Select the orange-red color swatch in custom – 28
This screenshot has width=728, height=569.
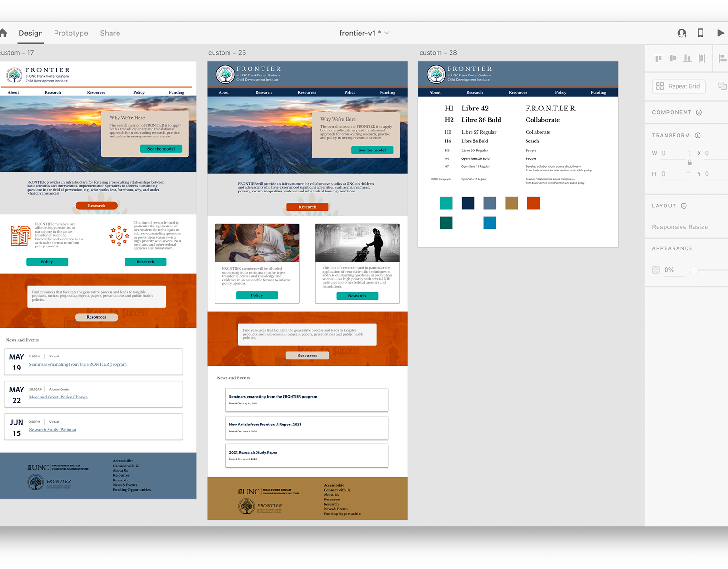point(533,203)
